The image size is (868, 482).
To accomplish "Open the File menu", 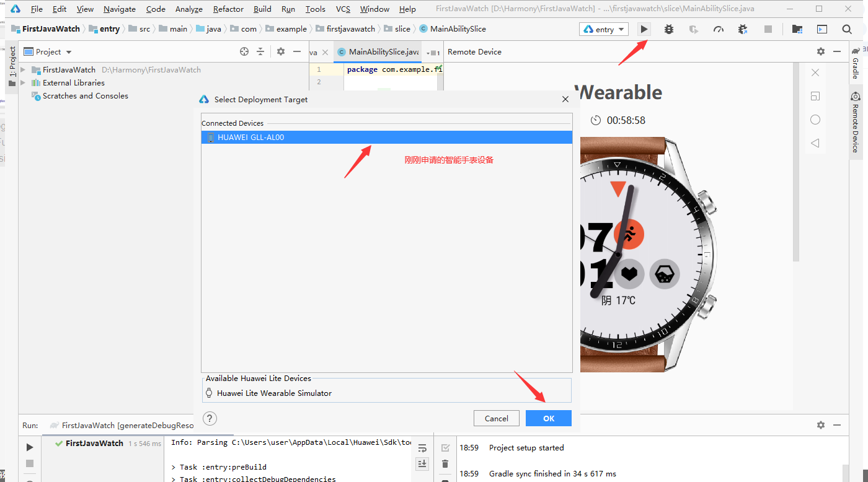I will click(37, 9).
